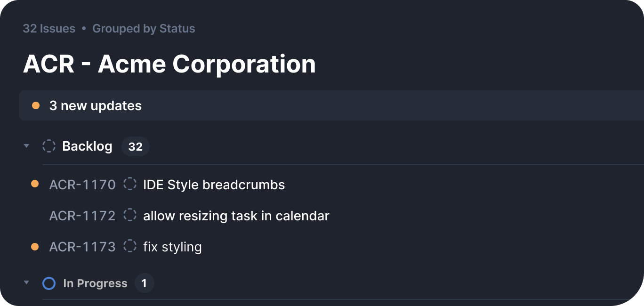Click orange unread dot beside ACR-1173
Image resolution: width=644 pixels, height=306 pixels.
[x=35, y=246]
